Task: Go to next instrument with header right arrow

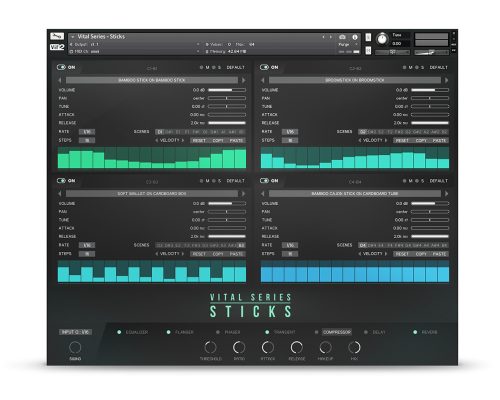Action: 330,37
